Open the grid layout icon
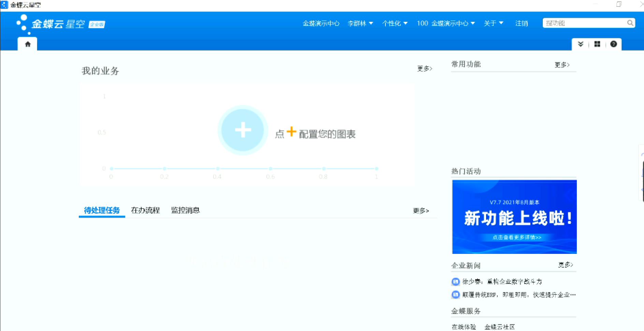This screenshot has height=331, width=644. (597, 44)
